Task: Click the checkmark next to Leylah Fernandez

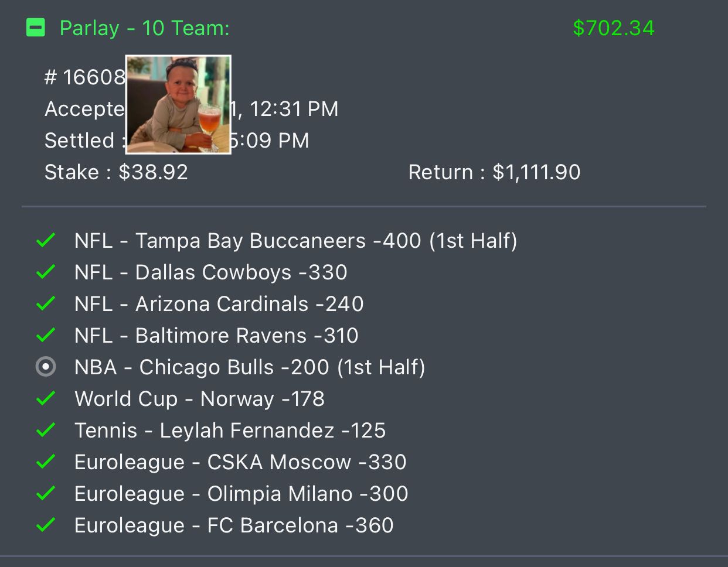Action: click(x=46, y=430)
